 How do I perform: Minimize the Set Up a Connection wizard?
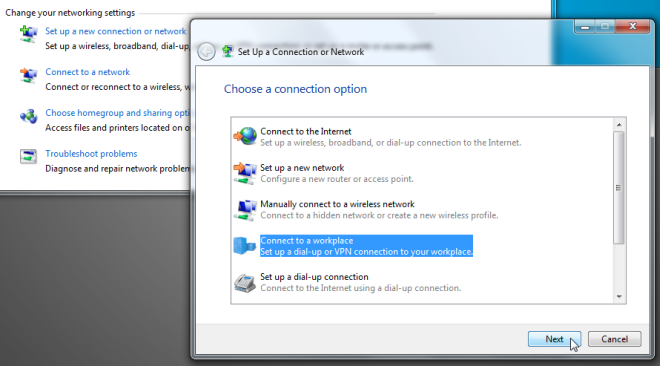point(585,27)
